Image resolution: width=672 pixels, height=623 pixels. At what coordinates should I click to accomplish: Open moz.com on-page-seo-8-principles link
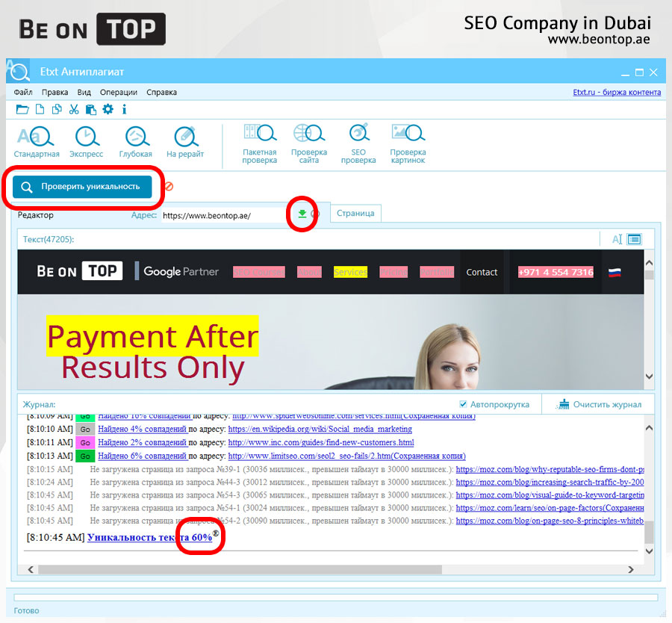click(x=550, y=521)
